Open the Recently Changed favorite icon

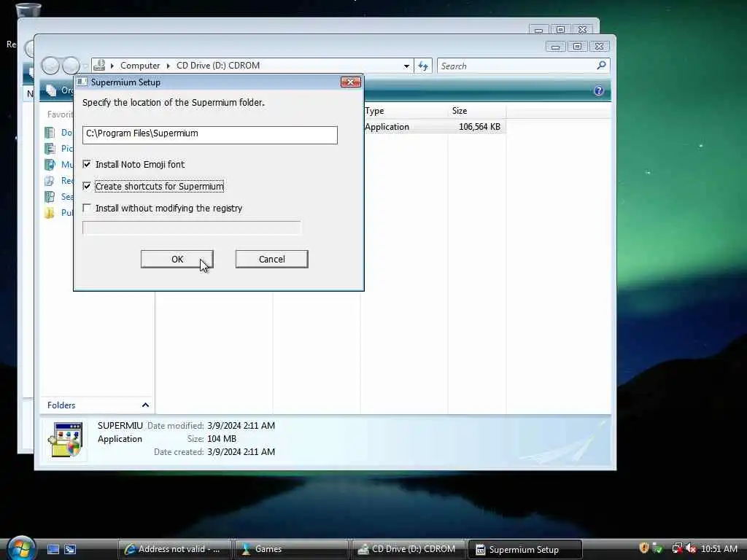click(x=50, y=181)
